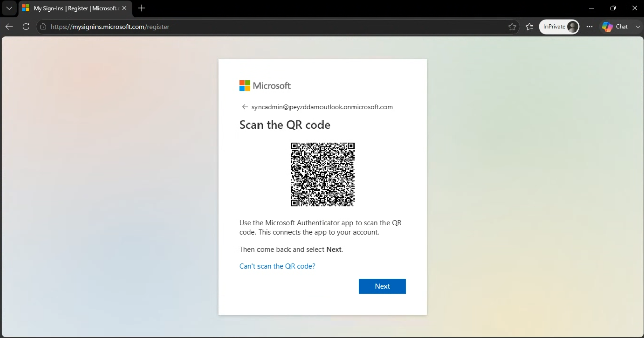
Task: Click the QR code image
Action: 323,174
